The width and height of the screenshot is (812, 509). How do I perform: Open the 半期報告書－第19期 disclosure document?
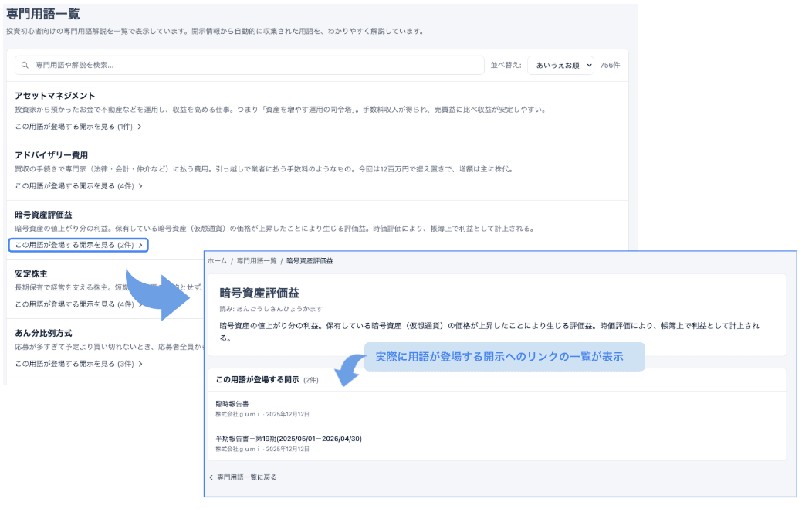tap(286, 438)
